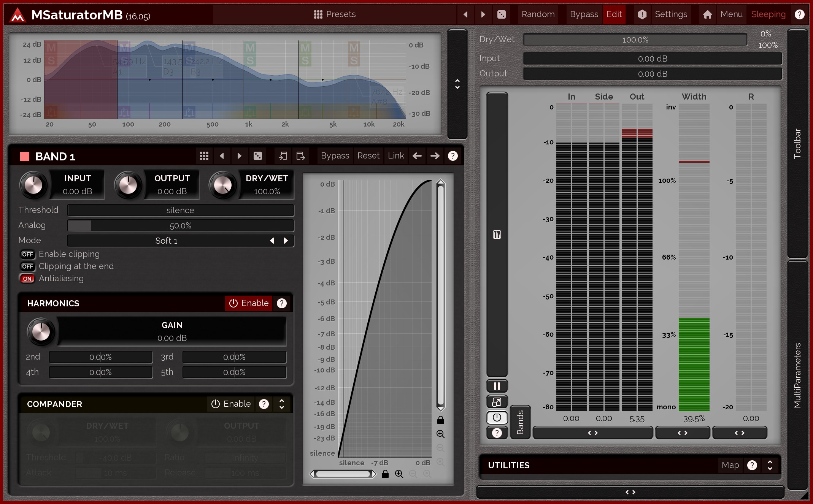Click the Band 1 Link button
The height and width of the screenshot is (504, 813).
[396, 156]
